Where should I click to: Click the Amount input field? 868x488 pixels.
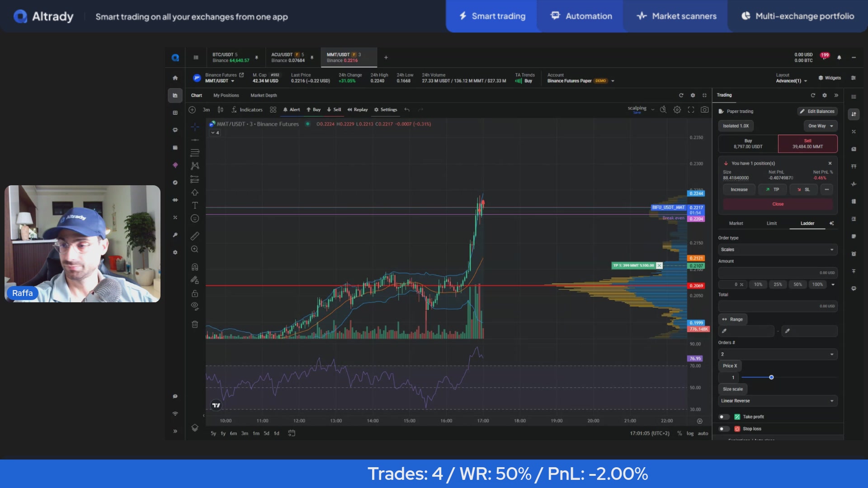click(778, 273)
